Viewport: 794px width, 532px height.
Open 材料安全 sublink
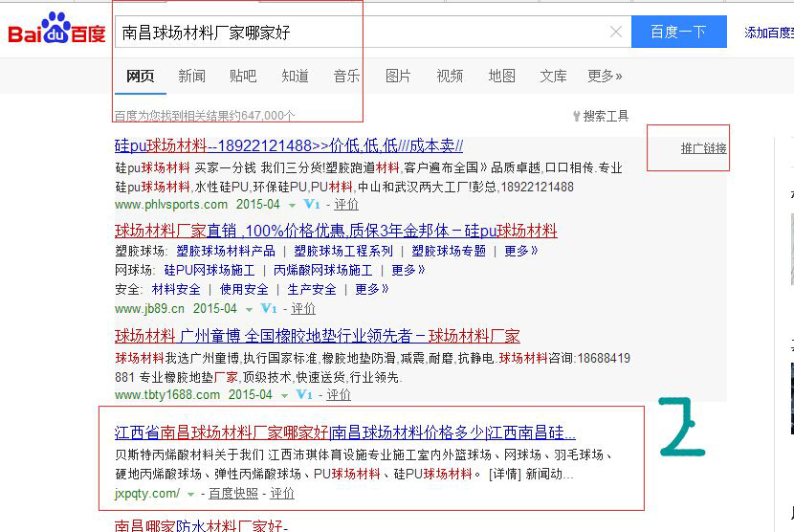176,289
